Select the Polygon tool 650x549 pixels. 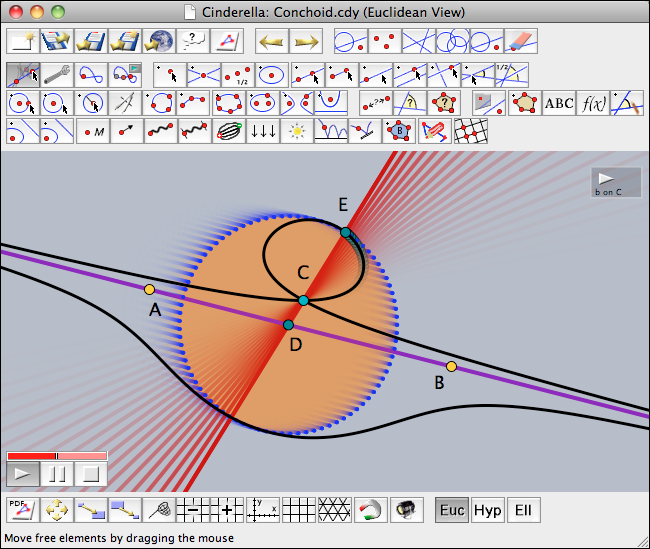pyautogui.click(x=525, y=103)
